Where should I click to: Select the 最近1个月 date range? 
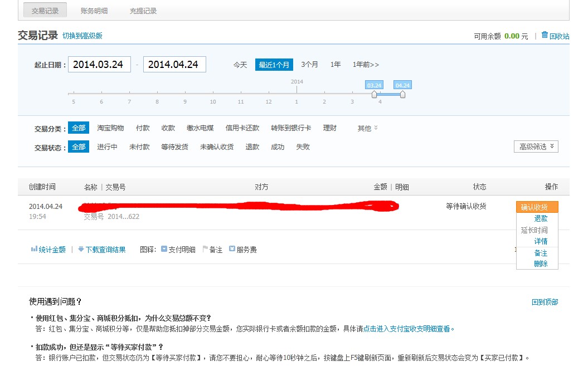point(274,65)
